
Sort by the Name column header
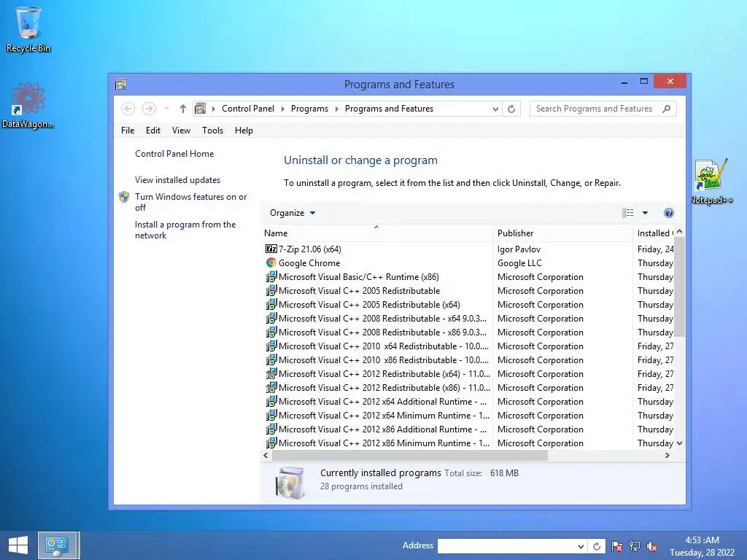tap(376, 233)
